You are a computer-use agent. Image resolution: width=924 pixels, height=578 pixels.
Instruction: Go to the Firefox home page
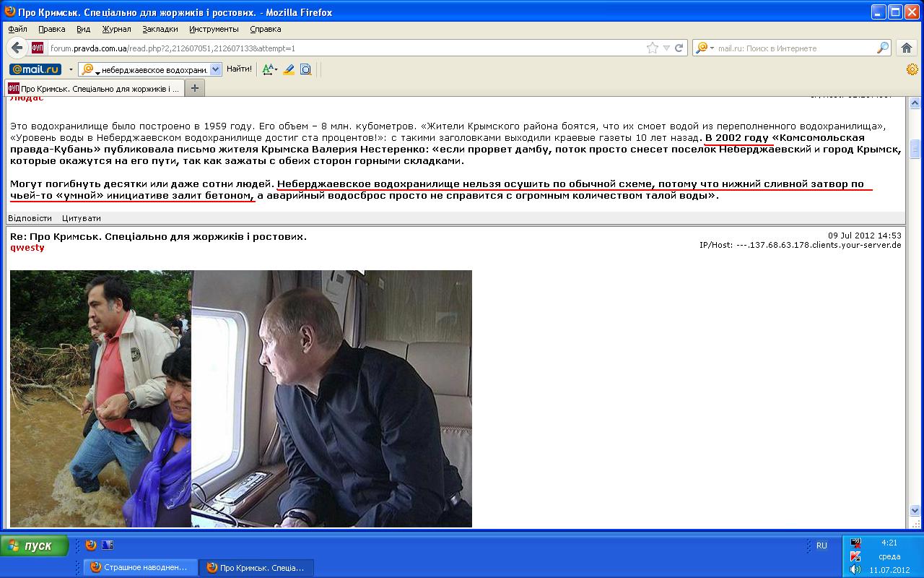tap(907, 48)
